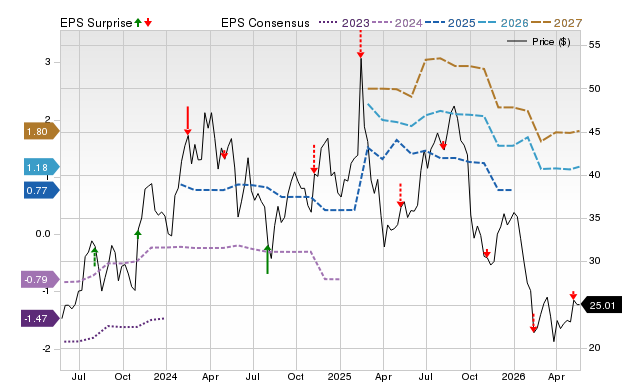
Task: Click the red surprise arrow next to the 25.01 price tag
Action: (x=573, y=295)
